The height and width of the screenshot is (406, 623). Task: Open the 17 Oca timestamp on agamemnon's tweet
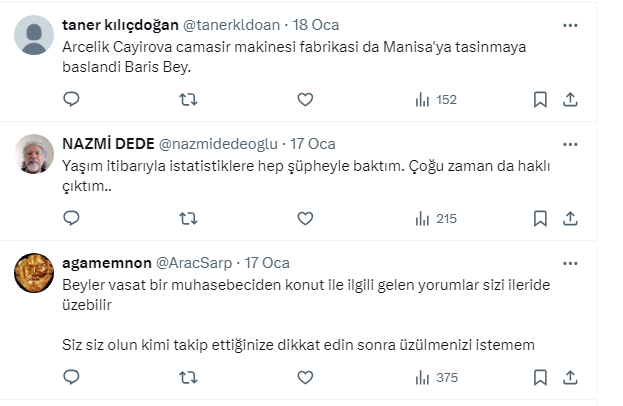pos(267,263)
